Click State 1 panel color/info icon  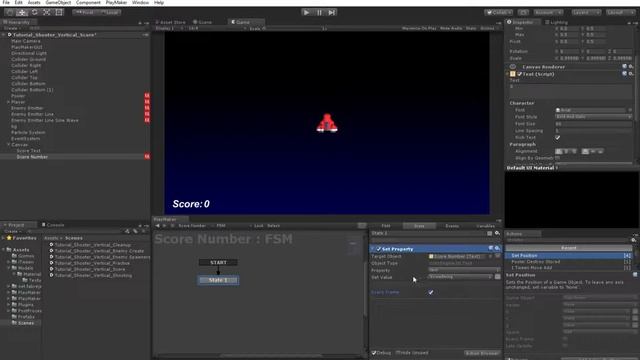tap(489, 233)
